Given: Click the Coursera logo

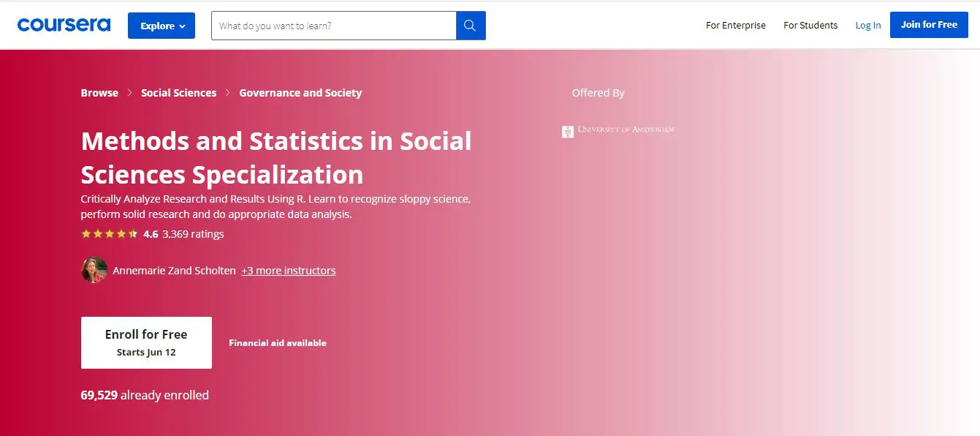Looking at the screenshot, I should pyautogui.click(x=64, y=24).
